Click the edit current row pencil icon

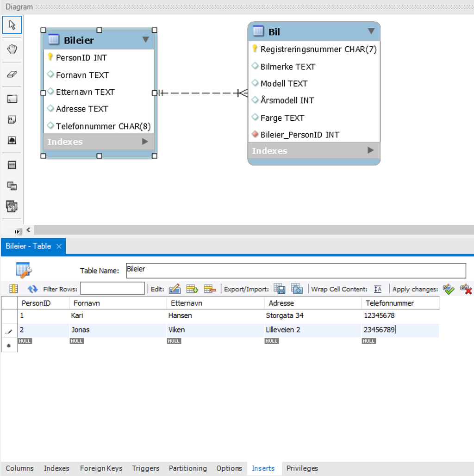[175, 289]
